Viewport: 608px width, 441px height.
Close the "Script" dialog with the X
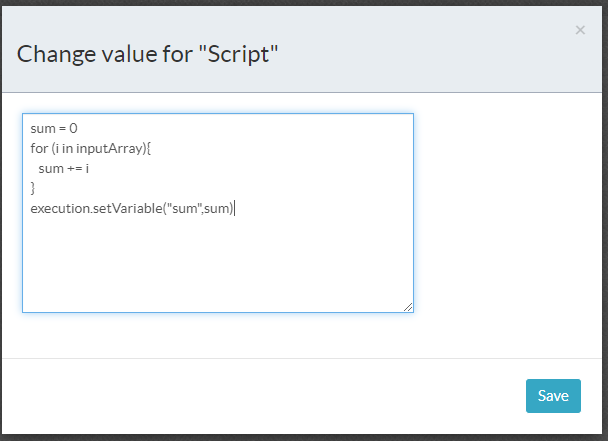click(x=580, y=30)
